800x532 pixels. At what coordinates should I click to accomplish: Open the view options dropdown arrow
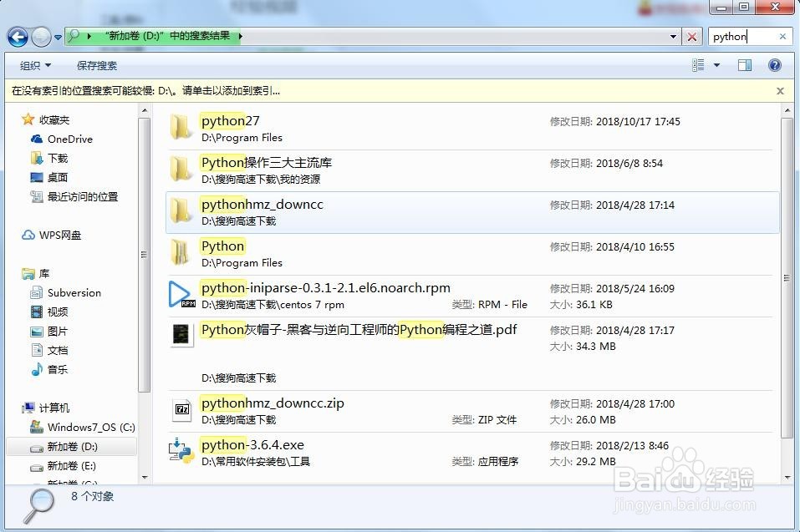pyautogui.click(x=717, y=65)
